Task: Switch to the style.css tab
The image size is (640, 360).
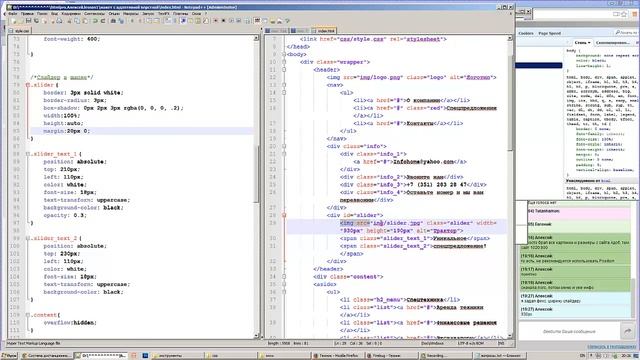Action: (x=19, y=31)
